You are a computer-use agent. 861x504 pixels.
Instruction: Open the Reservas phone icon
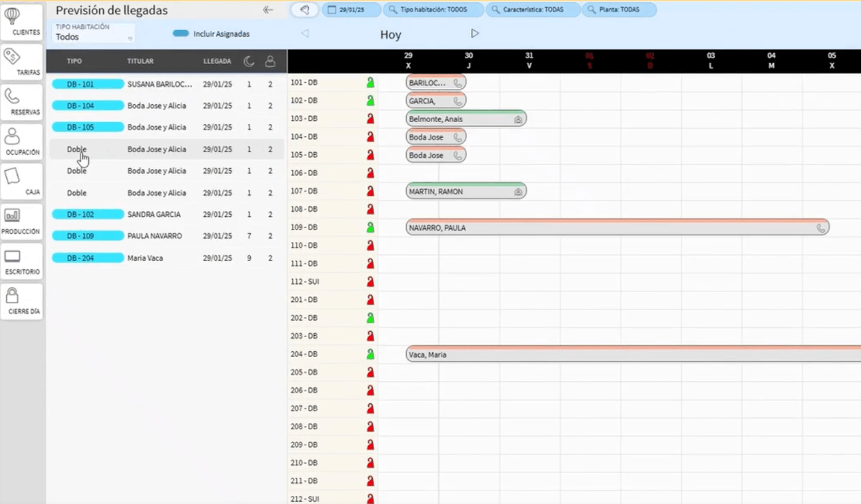coord(12,96)
